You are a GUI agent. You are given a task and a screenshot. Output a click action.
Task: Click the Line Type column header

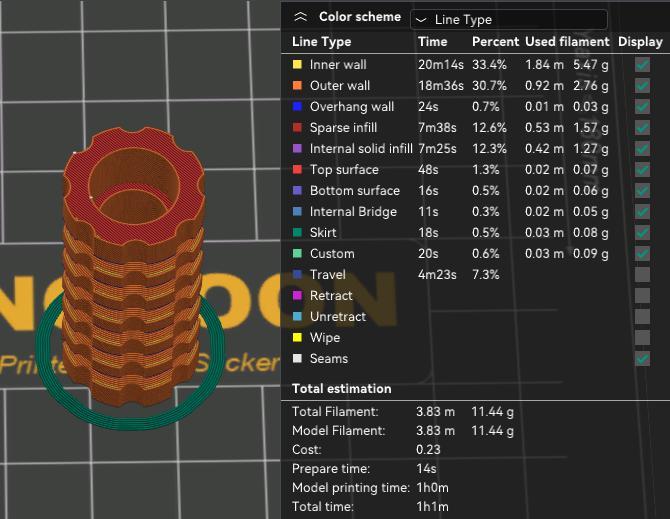pyautogui.click(x=321, y=41)
